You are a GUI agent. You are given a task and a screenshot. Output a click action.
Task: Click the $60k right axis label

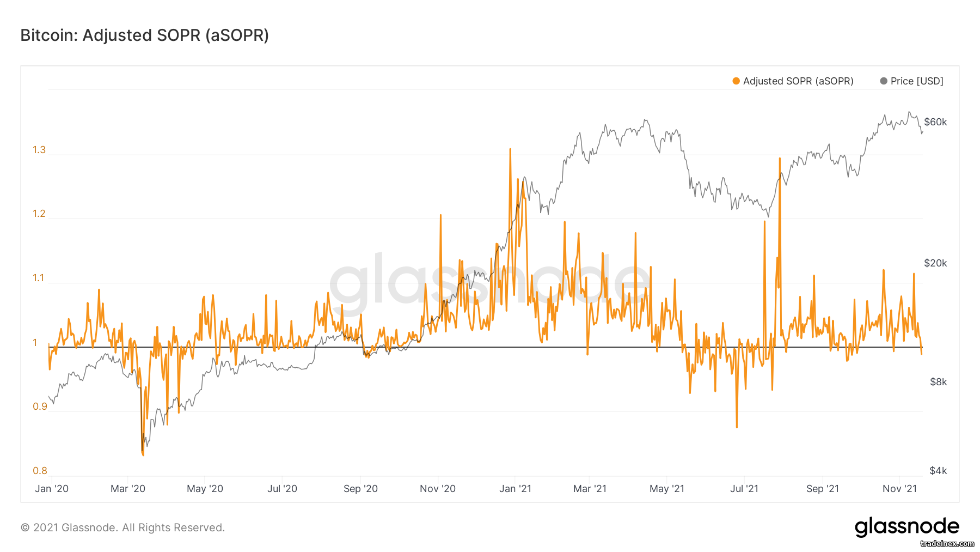pyautogui.click(x=935, y=122)
